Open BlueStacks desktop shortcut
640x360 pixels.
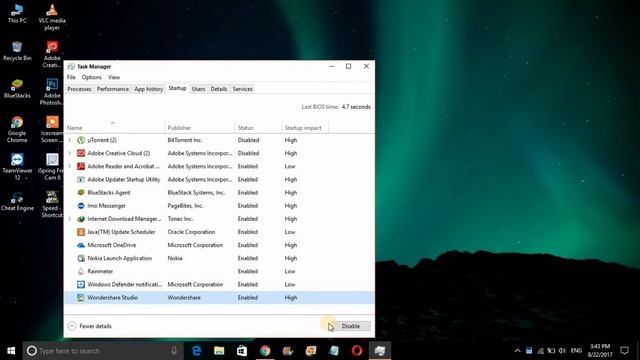pos(17,89)
